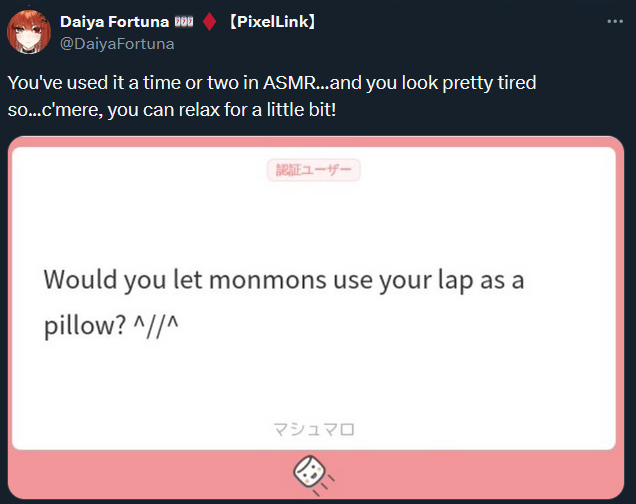Click the マシュマロ label at card bottom
The height and width of the screenshot is (504, 636).
(x=314, y=429)
